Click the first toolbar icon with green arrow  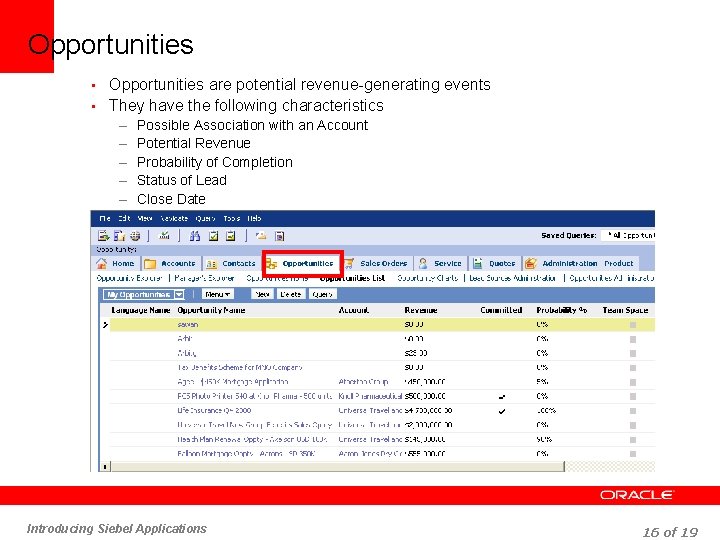point(103,236)
